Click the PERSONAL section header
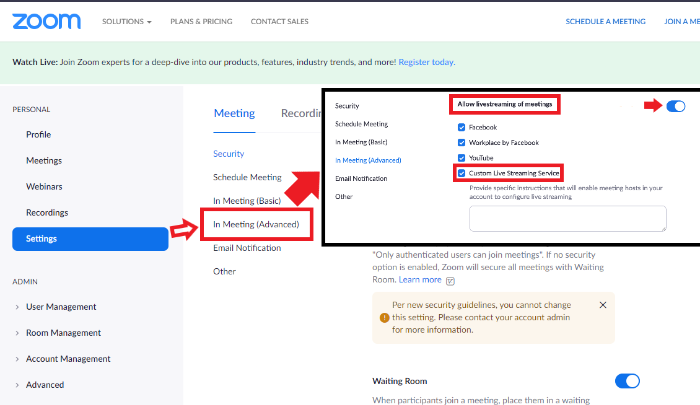Image resolution: width=700 pixels, height=405 pixels. tap(31, 109)
